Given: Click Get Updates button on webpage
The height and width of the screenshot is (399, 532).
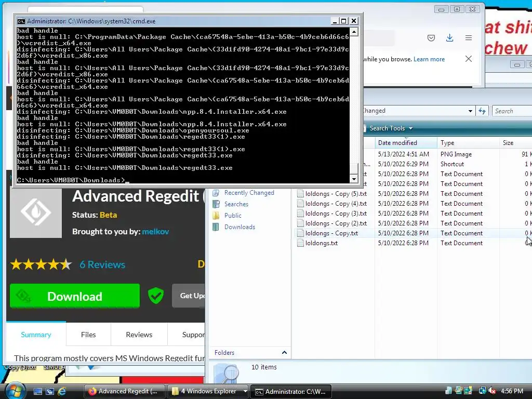Looking at the screenshot, I should [189, 296].
